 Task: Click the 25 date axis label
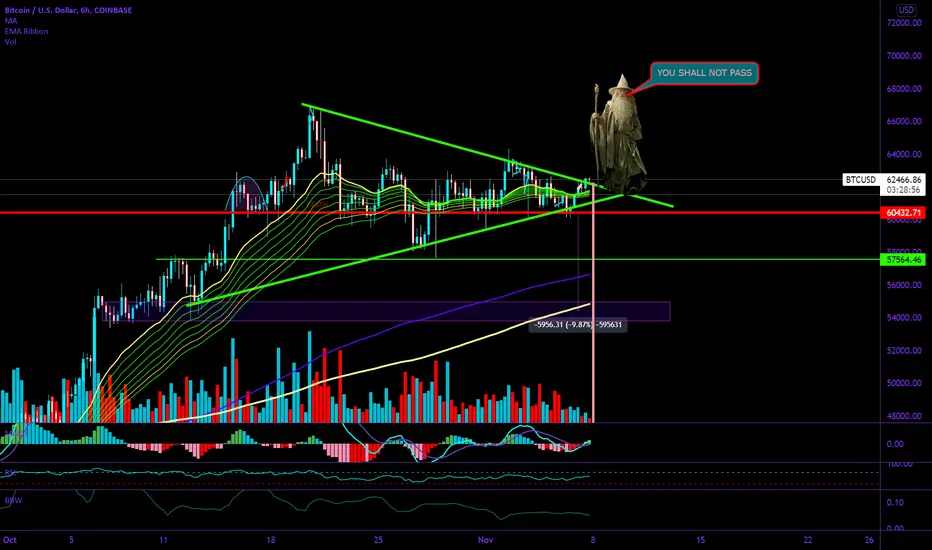[x=379, y=540]
